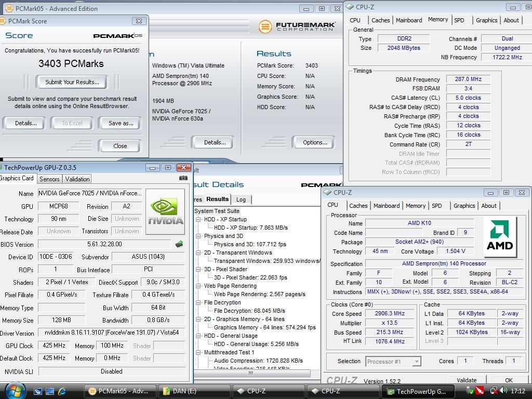Open the Log tab in Result Details
Screen dimensions: 532x399
[241, 199]
